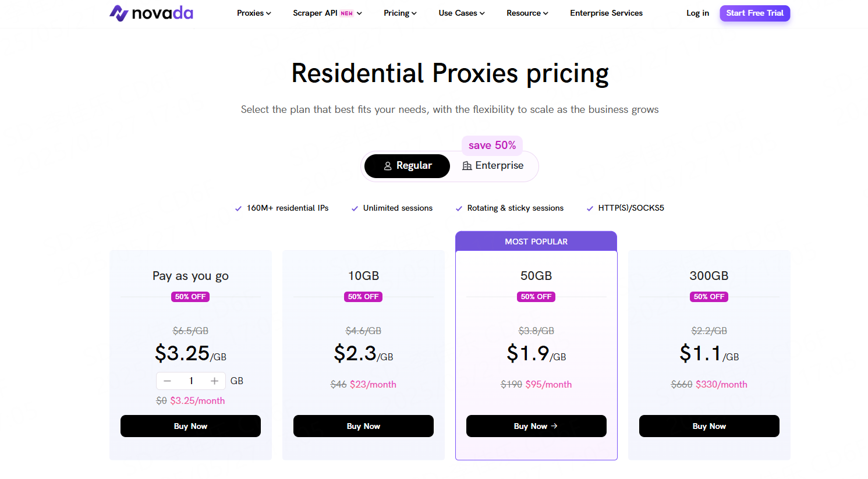Image resolution: width=868 pixels, height=479 pixels.
Task: Click the Novada logo icon
Action: click(x=119, y=13)
